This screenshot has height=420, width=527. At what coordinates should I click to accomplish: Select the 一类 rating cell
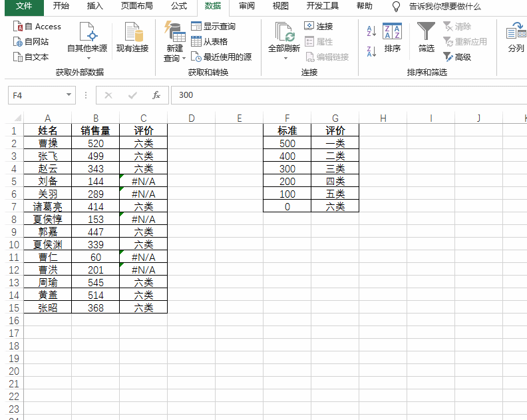(335, 144)
